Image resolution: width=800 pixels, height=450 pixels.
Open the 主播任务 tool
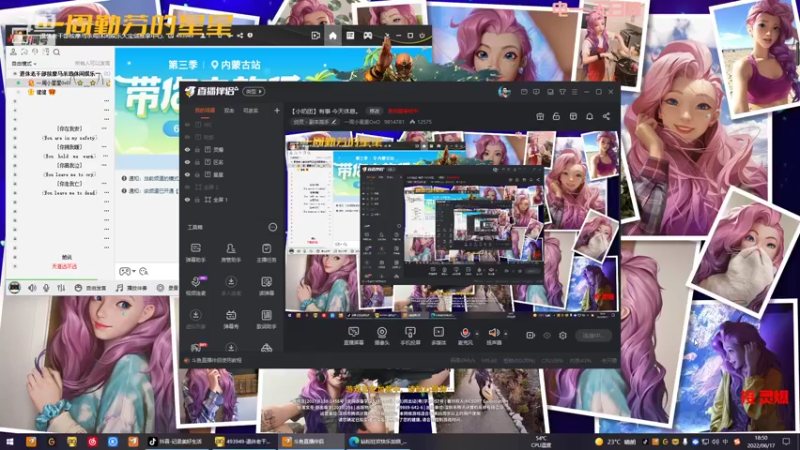(x=266, y=252)
